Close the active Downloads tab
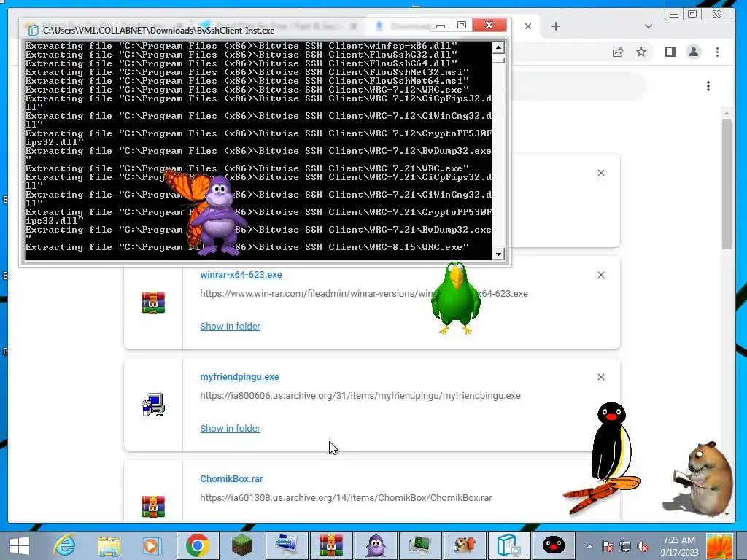 pos(528,26)
